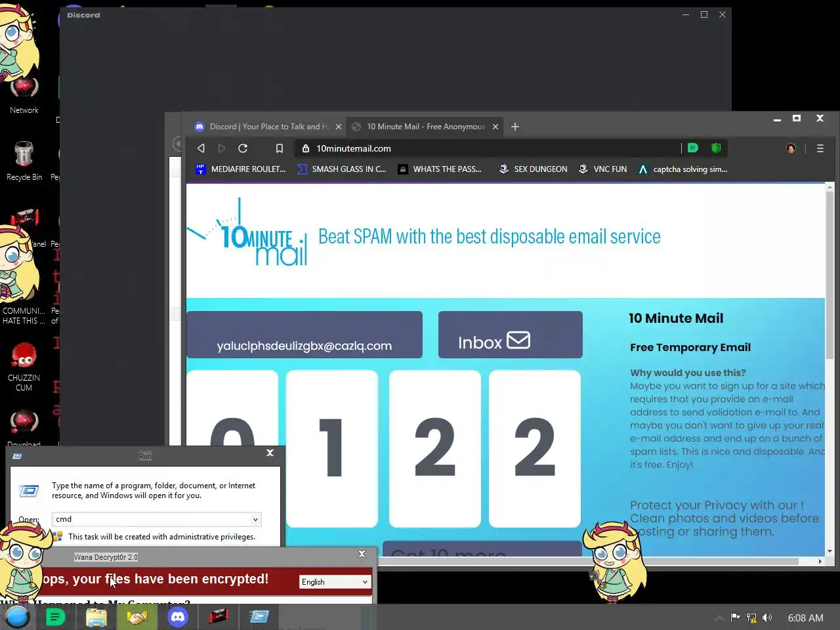Open the MEDIAFIRE ROULET... bookmark
The height and width of the screenshot is (630, 840).
click(x=241, y=169)
